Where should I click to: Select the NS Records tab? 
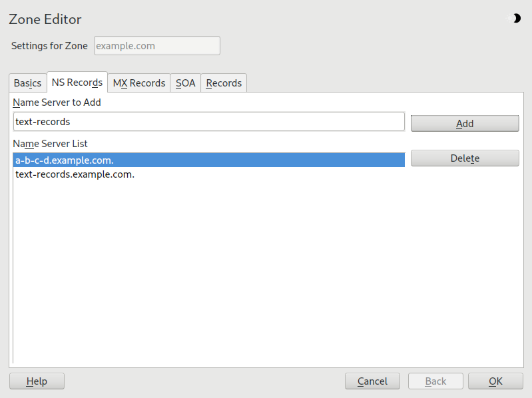click(77, 83)
